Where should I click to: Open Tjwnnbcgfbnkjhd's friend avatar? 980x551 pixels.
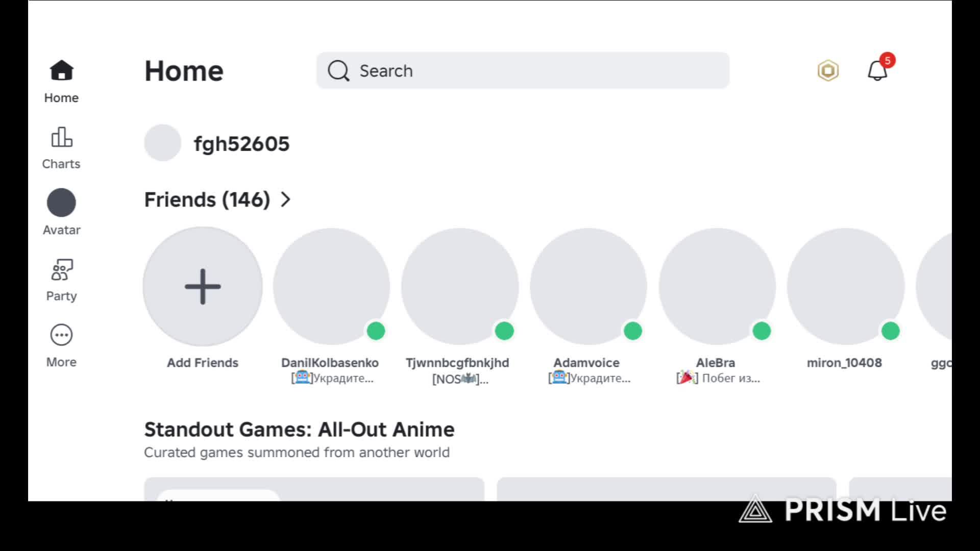click(460, 286)
